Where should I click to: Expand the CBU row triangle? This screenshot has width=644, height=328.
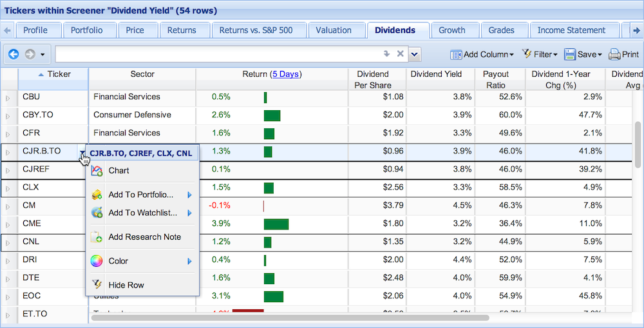pos(7,98)
